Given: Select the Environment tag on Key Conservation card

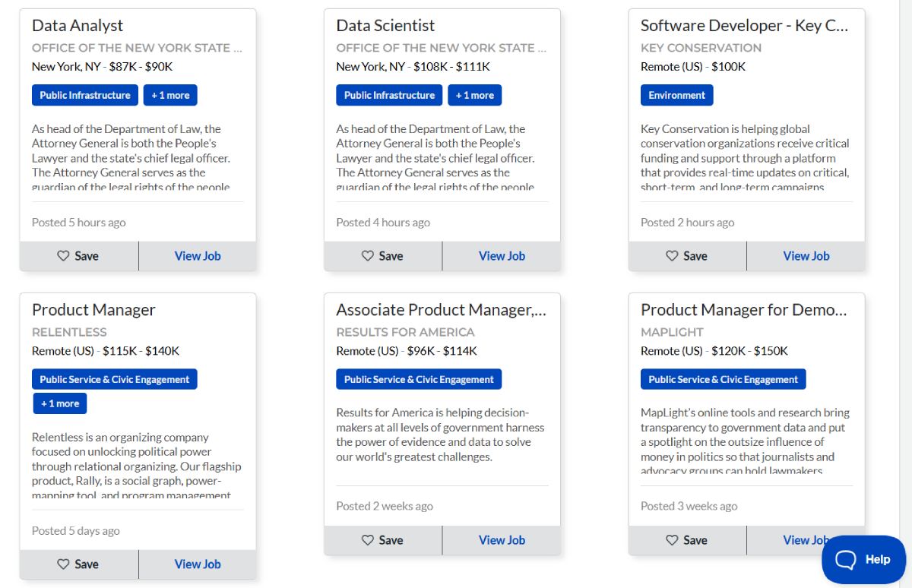Looking at the screenshot, I should point(677,95).
